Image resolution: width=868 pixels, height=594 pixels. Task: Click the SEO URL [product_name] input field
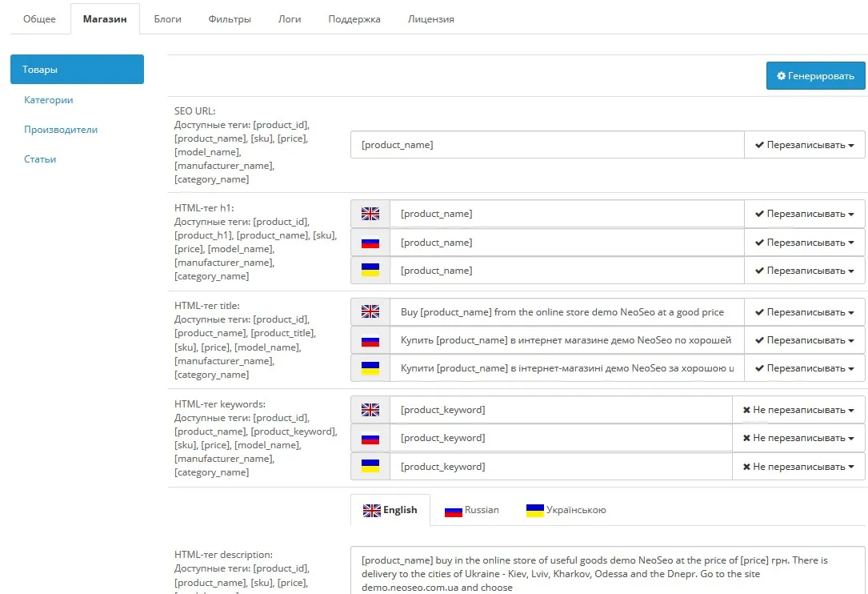click(547, 145)
